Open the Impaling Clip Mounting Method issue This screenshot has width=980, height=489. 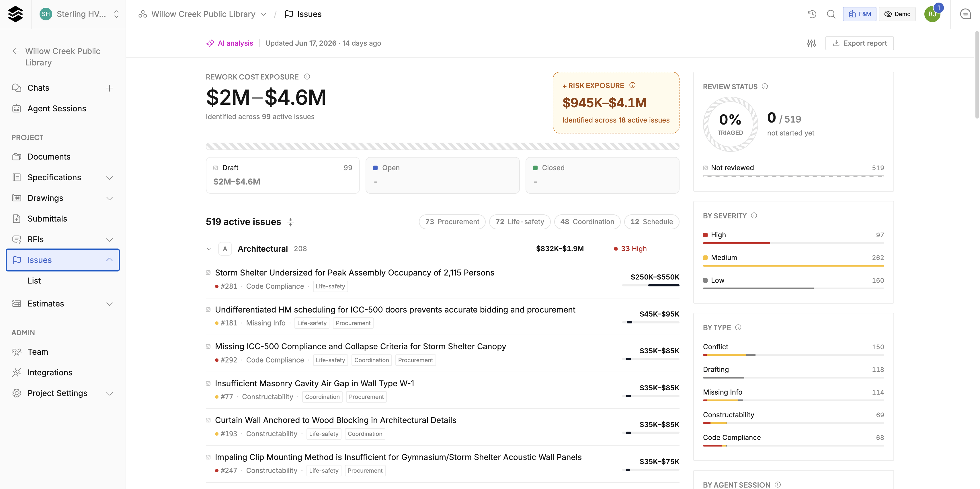click(x=398, y=457)
